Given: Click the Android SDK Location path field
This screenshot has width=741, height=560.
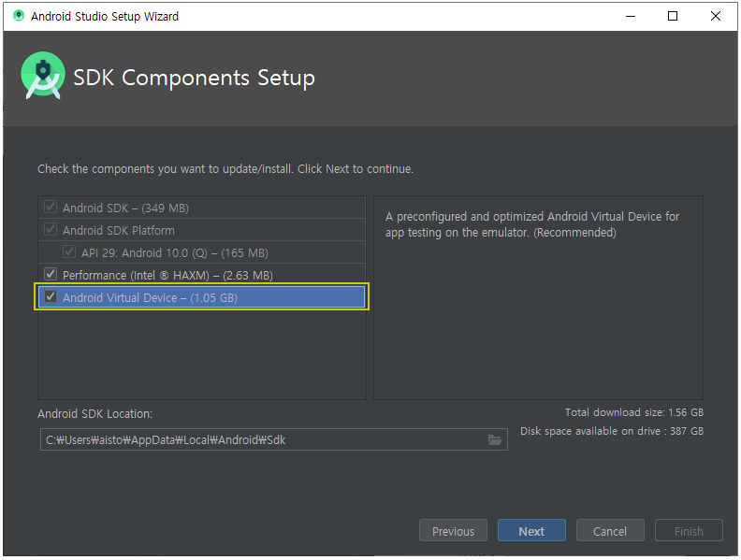Looking at the screenshot, I should pyautogui.click(x=273, y=439).
